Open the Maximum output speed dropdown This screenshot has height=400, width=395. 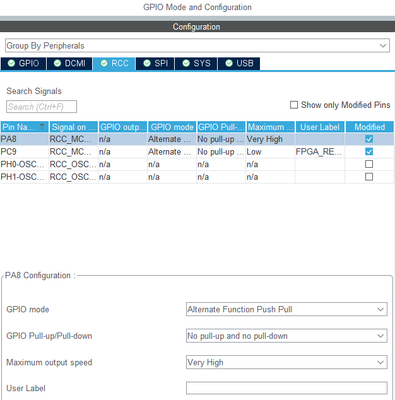pyautogui.click(x=287, y=362)
